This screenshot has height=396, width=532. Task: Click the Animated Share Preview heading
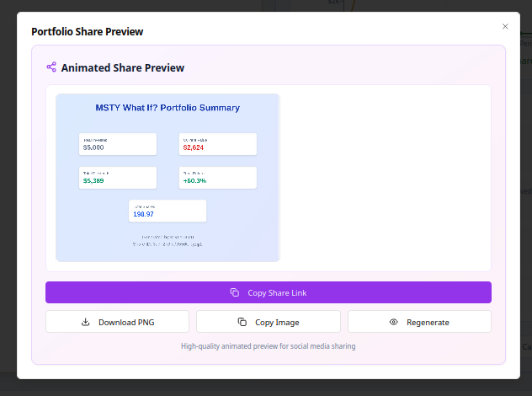pos(123,67)
